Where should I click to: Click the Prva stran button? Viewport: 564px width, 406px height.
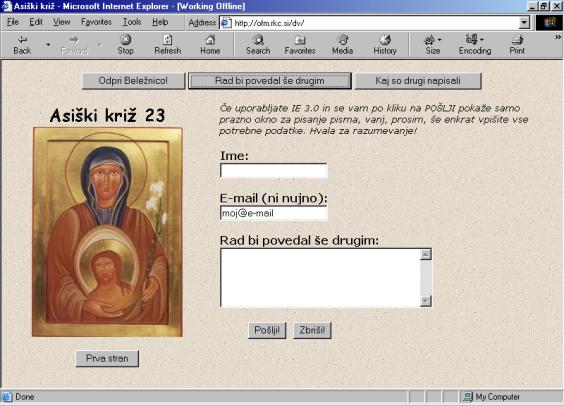tap(107, 359)
